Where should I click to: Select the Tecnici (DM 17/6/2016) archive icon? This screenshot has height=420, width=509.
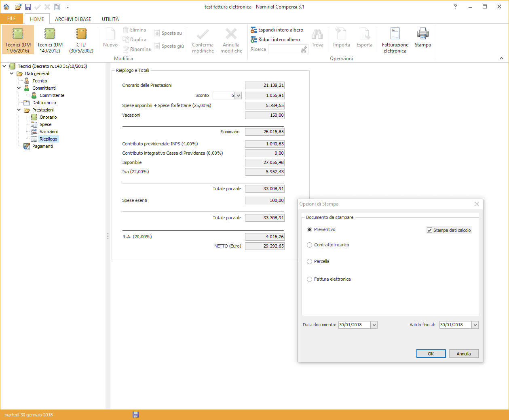17,39
